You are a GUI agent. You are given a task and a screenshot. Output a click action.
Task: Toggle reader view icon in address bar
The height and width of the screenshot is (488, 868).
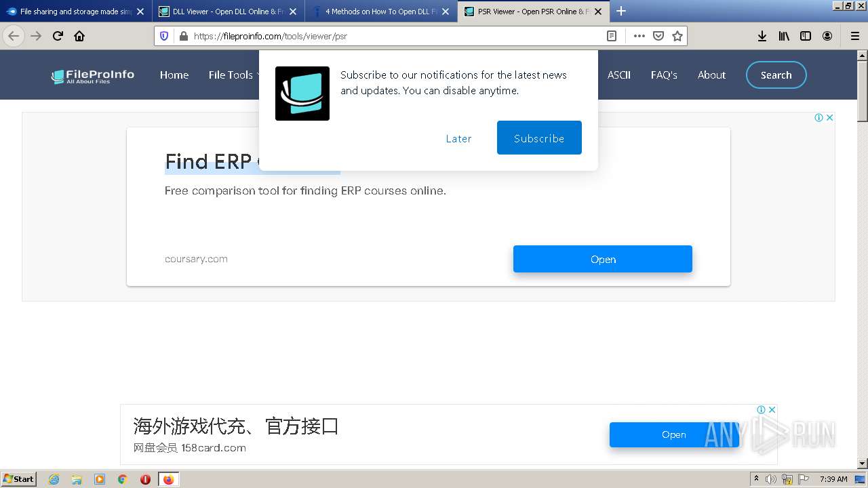click(612, 36)
